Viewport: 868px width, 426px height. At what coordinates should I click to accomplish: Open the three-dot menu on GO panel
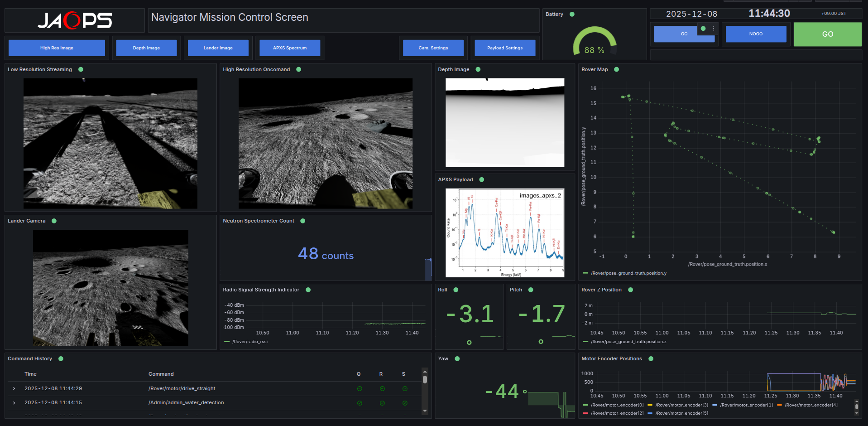[714, 29]
